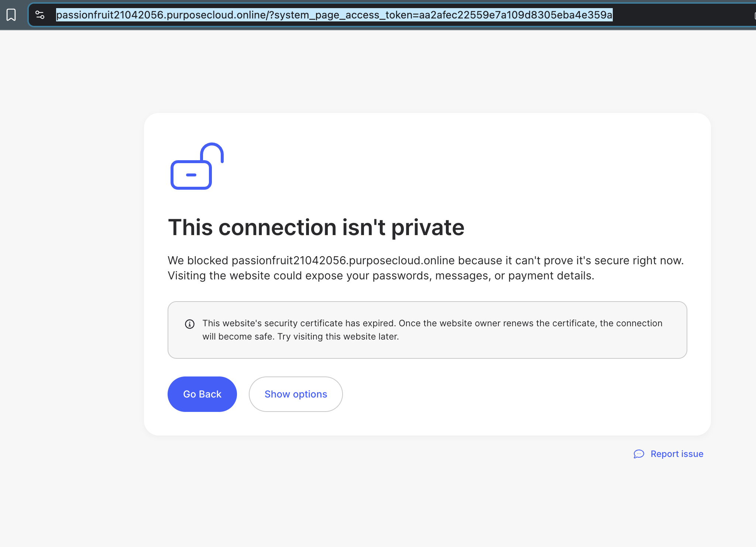The height and width of the screenshot is (547, 756).
Task: Go back using the blue Go Back button
Action: click(202, 394)
